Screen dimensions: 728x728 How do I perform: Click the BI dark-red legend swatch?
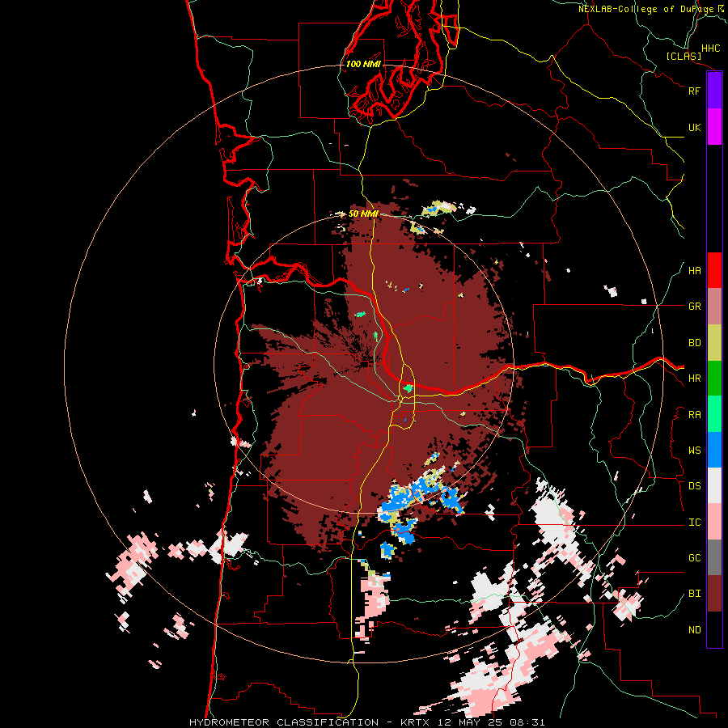click(714, 594)
